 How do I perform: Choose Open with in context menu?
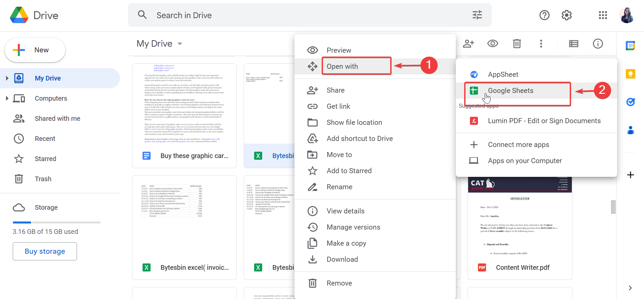click(375, 66)
